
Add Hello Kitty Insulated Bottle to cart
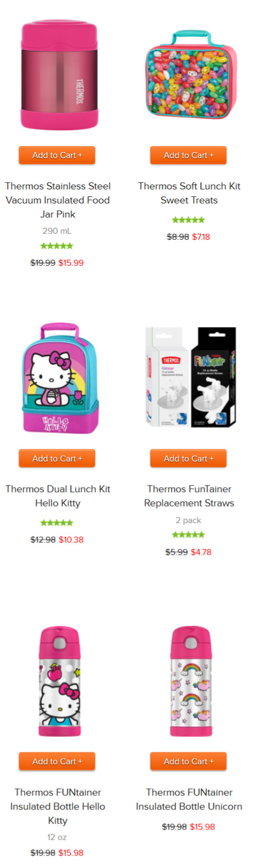pyautogui.click(x=57, y=761)
